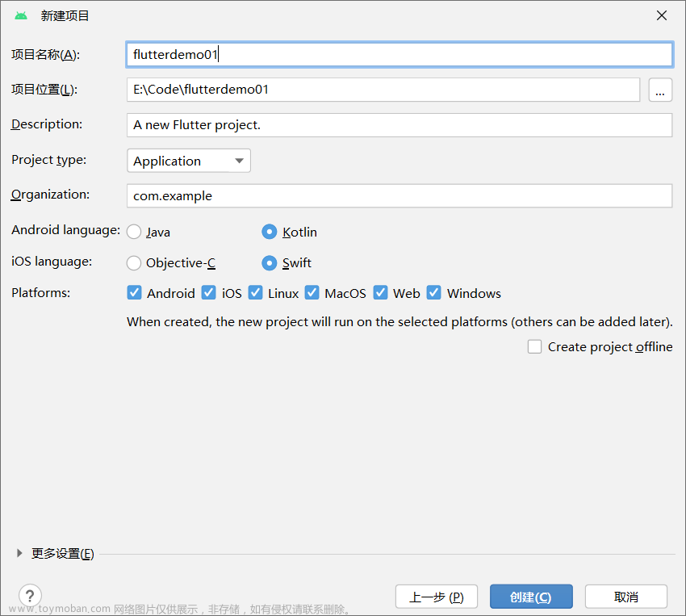Screen dimensions: 686x616
Task: Click the 更多设置(E) label text
Action: coord(63,554)
